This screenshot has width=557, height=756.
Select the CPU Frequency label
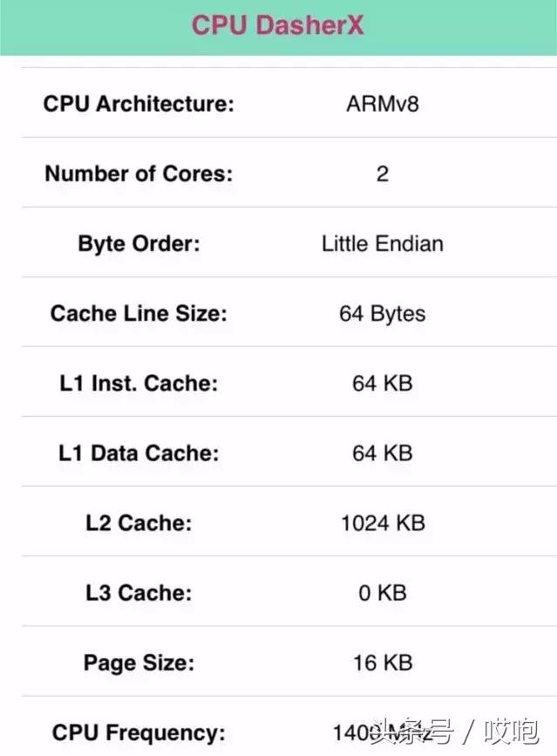139,732
